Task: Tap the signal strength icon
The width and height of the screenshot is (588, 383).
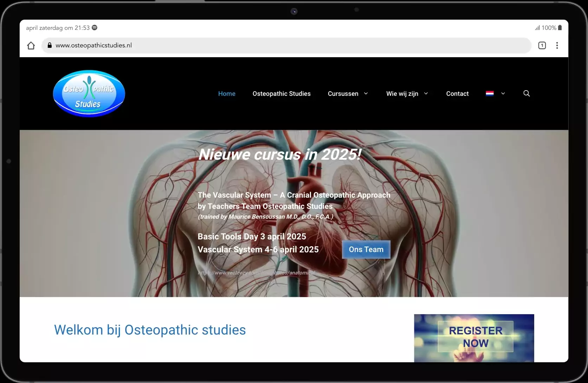Action: click(x=537, y=28)
